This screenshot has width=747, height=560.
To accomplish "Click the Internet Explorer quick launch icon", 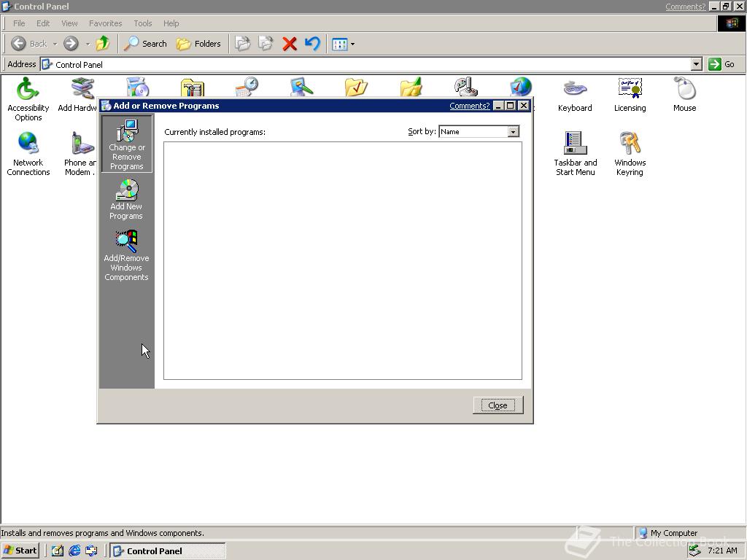I will (x=74, y=551).
